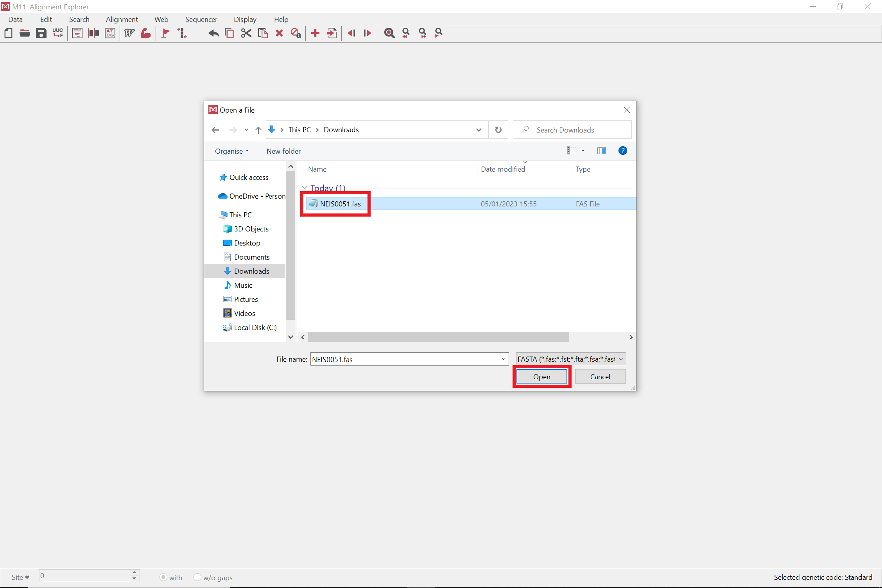The width and height of the screenshot is (882, 588).
Task: Click the MUSCLE align arm icon
Action: coord(146,33)
